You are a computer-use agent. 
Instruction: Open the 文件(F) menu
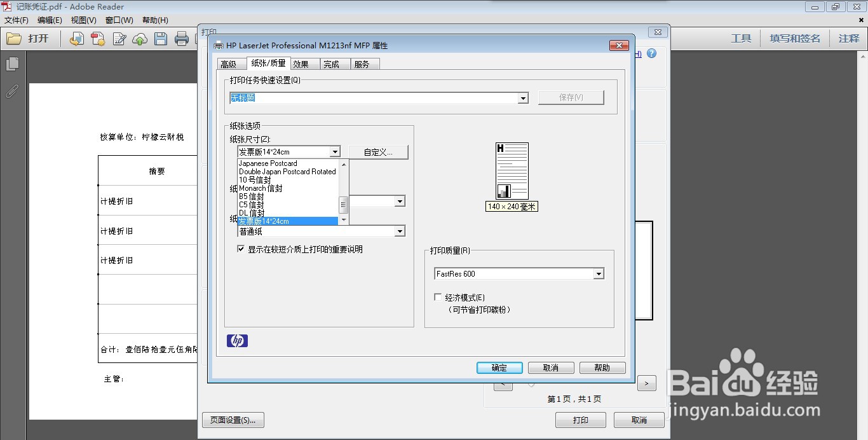point(17,20)
